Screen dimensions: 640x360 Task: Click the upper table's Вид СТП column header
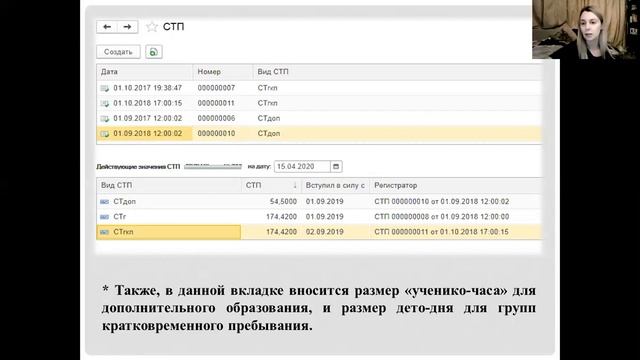coord(398,72)
